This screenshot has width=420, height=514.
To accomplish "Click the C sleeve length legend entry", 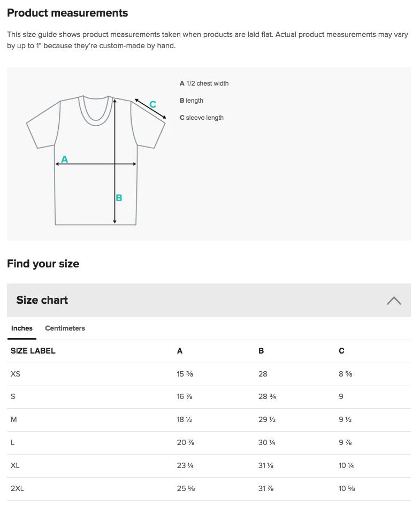I will click(202, 118).
